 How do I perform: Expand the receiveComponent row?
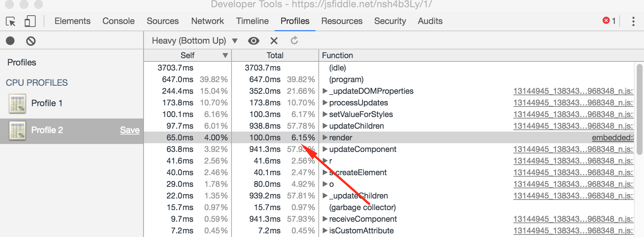pyautogui.click(x=325, y=219)
